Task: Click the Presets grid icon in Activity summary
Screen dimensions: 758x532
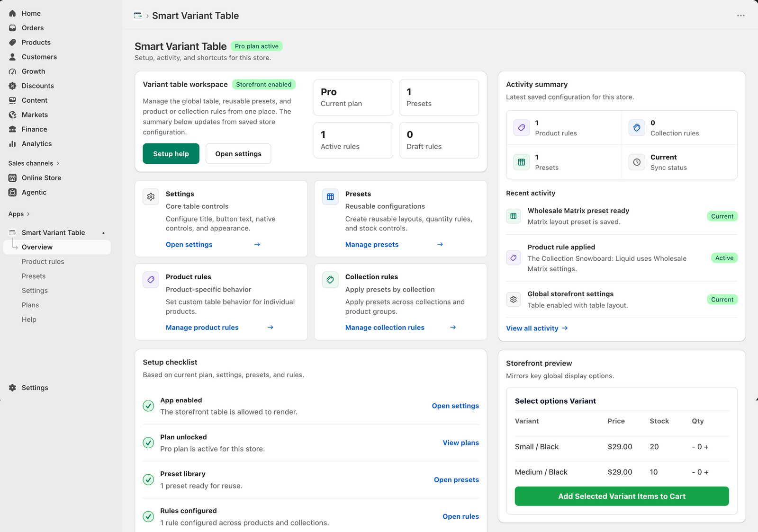Action: [x=522, y=162]
